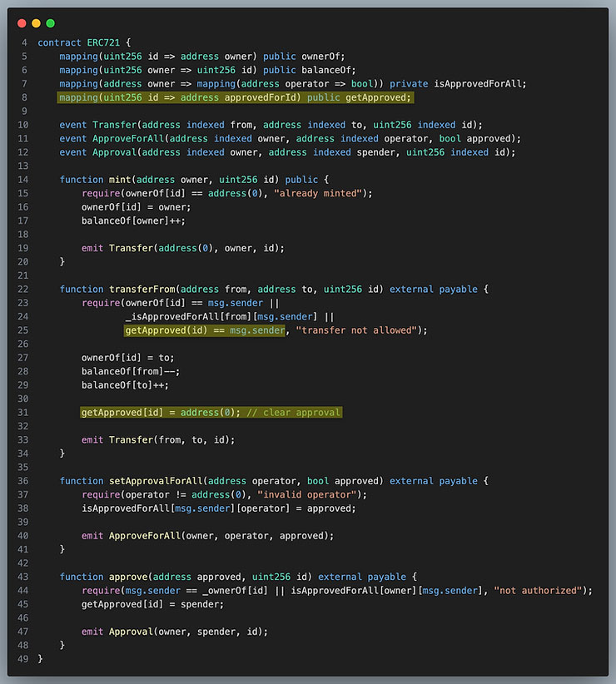
Task: Click the "already minted" require statement
Action: (227, 193)
